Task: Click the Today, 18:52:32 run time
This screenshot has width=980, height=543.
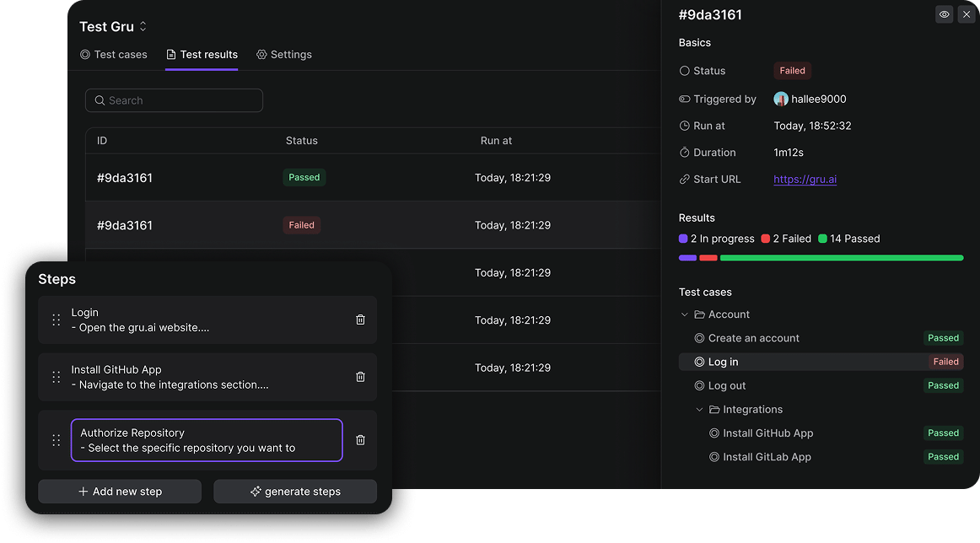Action: pyautogui.click(x=812, y=126)
